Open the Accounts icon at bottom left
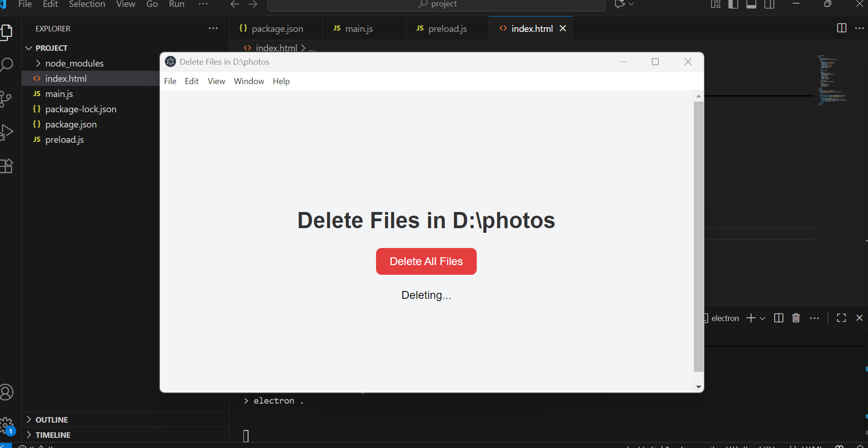 click(8, 392)
